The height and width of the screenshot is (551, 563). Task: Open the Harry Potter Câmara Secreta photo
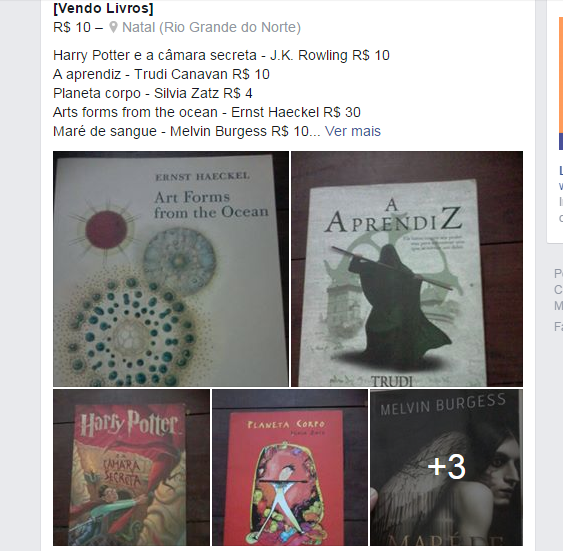[x=131, y=467]
